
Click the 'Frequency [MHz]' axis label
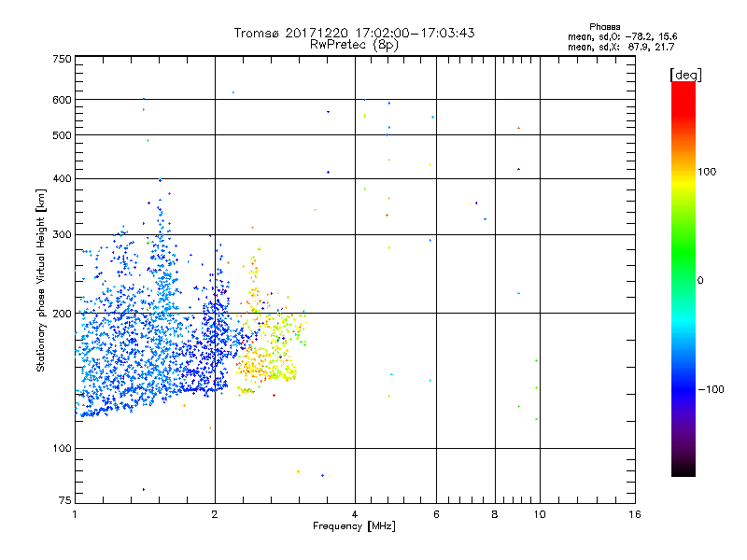(354, 526)
